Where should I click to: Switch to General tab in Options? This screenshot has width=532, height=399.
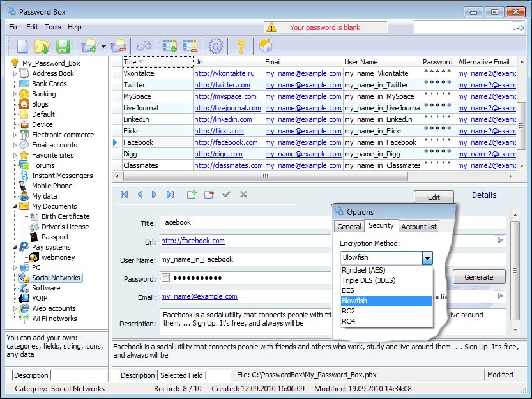[x=349, y=227]
